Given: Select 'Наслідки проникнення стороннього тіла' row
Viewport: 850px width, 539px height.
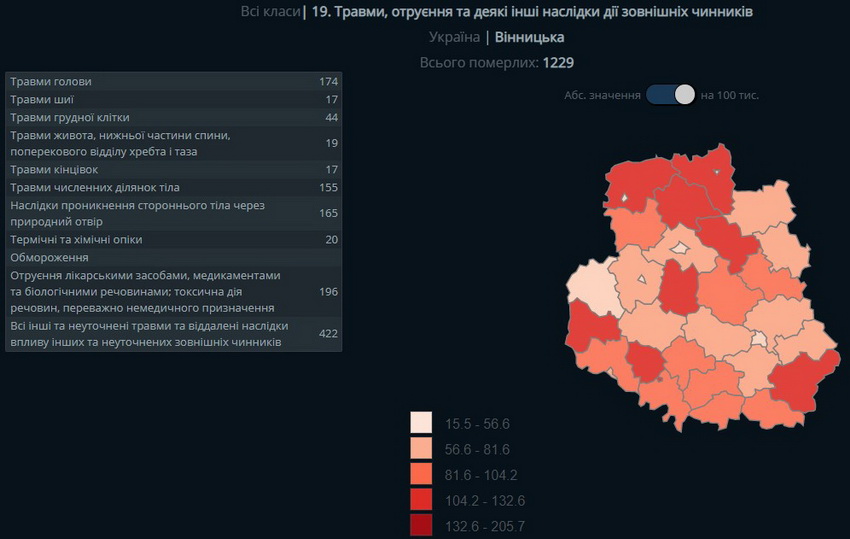Looking at the screenshot, I should (173, 214).
